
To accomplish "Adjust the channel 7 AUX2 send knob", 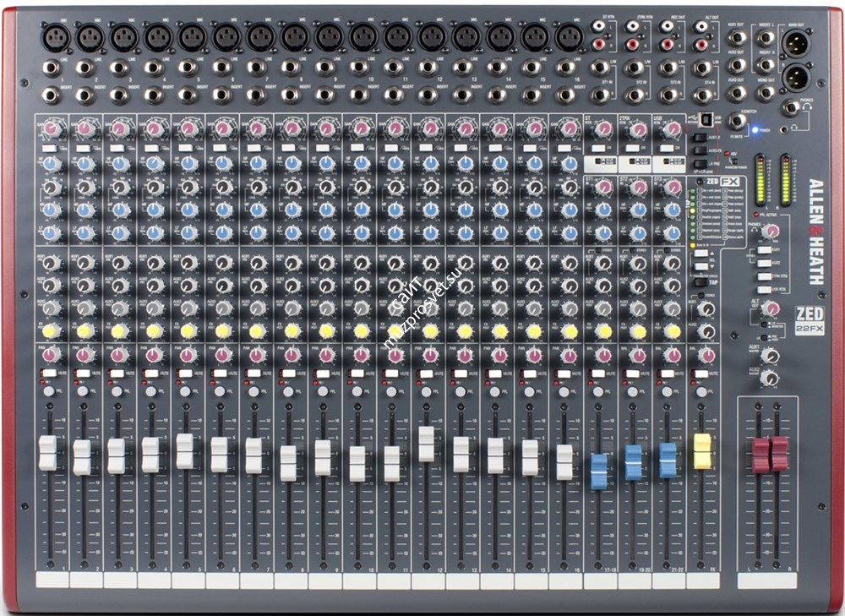I will tap(257, 285).
